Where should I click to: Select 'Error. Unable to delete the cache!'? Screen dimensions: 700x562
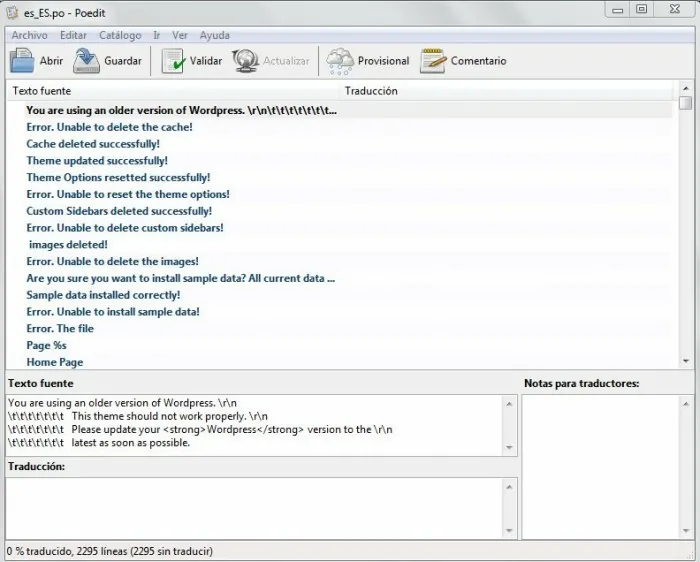[339, 127]
